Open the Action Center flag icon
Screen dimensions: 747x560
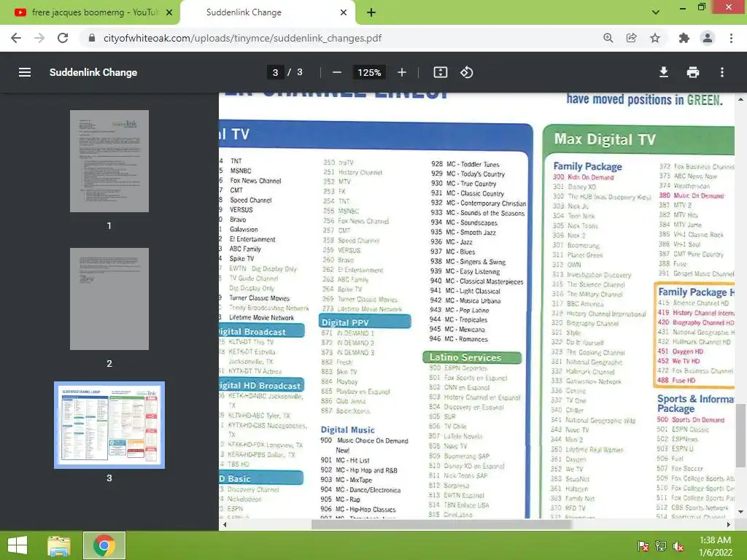[643, 546]
